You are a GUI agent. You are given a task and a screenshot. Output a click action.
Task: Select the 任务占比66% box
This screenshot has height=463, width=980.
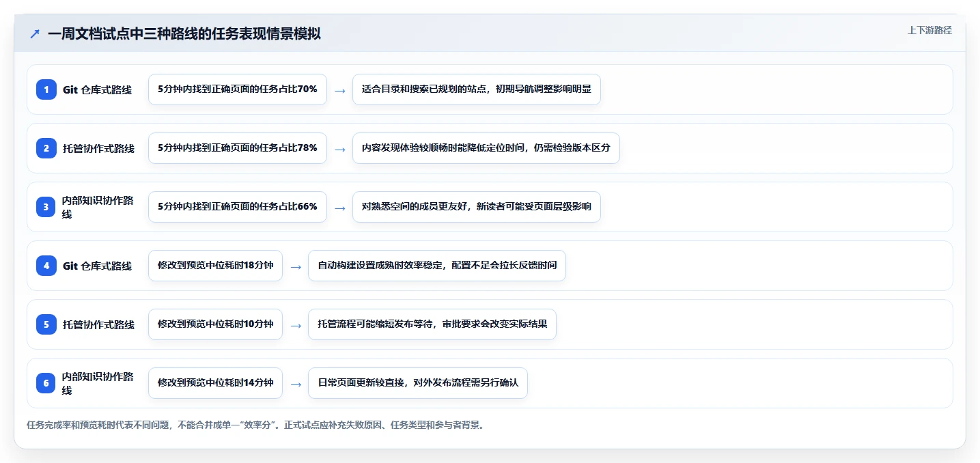(x=238, y=207)
